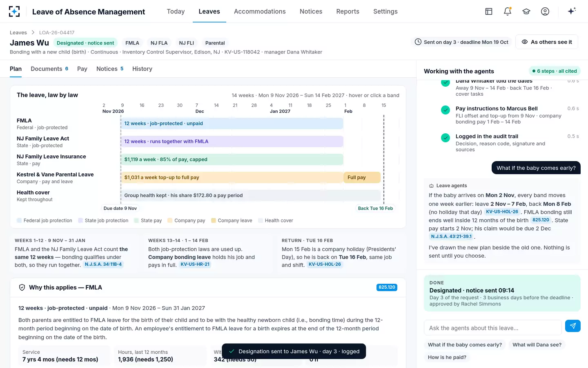Switch to the Documents subtab

(49, 69)
